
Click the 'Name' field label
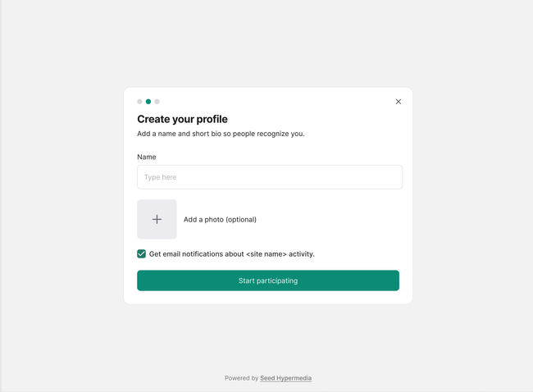pyautogui.click(x=147, y=157)
